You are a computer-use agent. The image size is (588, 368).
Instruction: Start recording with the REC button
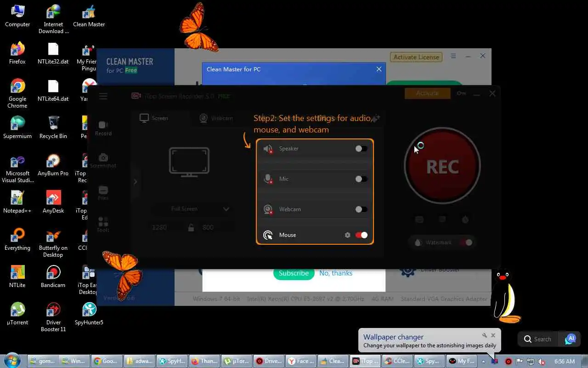point(442,166)
